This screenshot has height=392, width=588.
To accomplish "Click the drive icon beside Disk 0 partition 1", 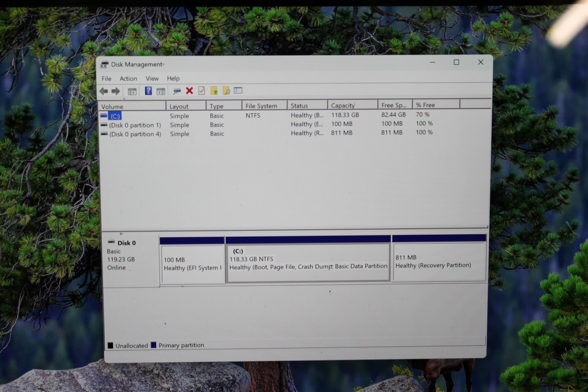I will coord(104,125).
